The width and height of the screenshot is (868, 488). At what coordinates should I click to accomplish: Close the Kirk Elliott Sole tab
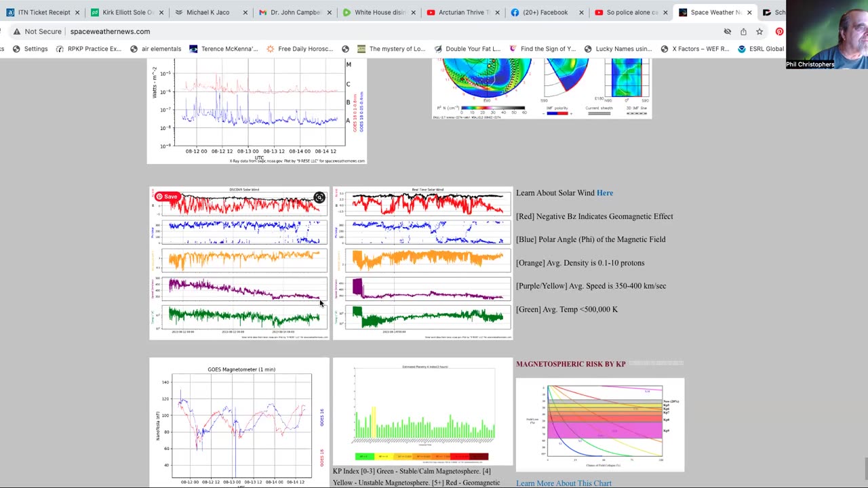pos(161,12)
